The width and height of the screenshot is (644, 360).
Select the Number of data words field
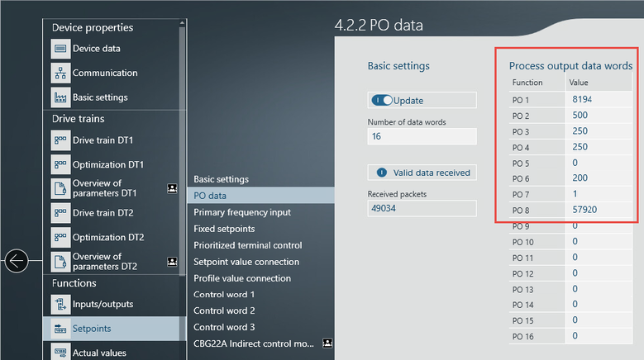(x=421, y=136)
